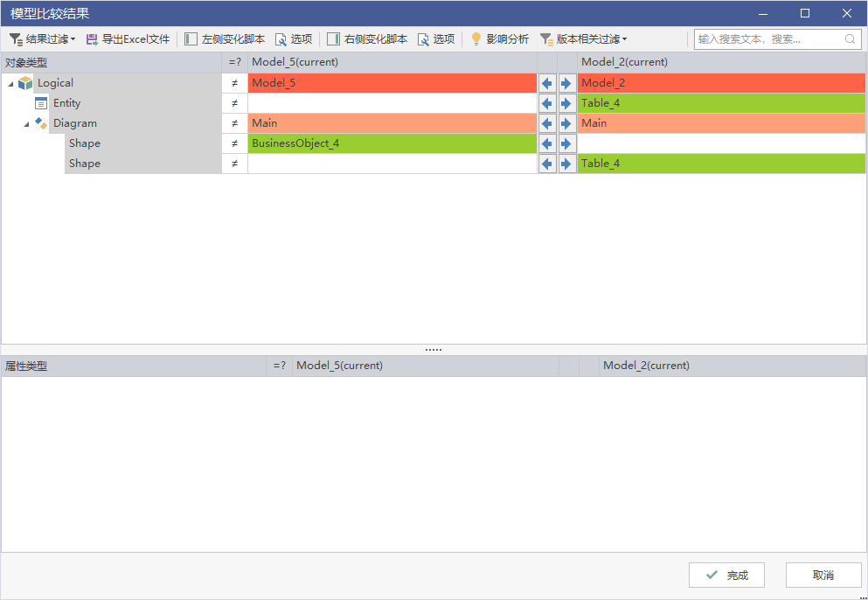
Task: Click left arrow in last Shape row
Action: [547, 164]
